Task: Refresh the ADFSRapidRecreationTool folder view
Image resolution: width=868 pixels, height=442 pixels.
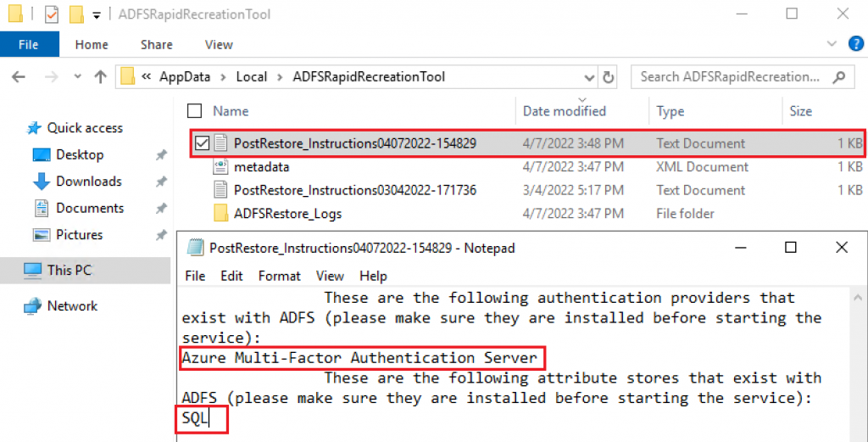Action: (609, 77)
